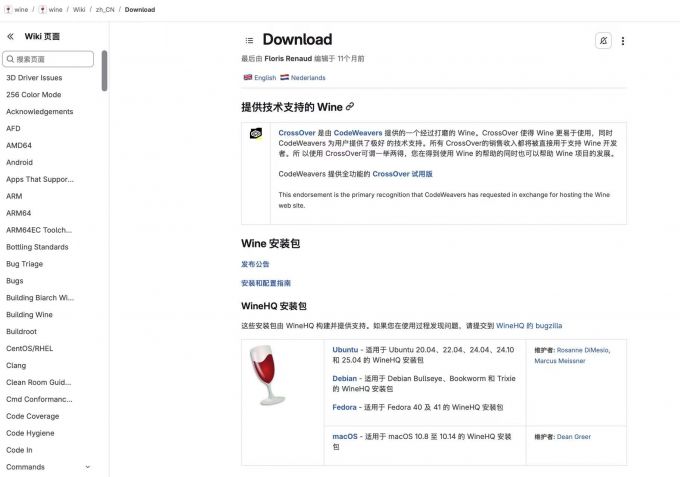The width and height of the screenshot is (680, 477).
Task: Open Apps That Suppor... wiki page
Action: pyautogui.click(x=40, y=179)
